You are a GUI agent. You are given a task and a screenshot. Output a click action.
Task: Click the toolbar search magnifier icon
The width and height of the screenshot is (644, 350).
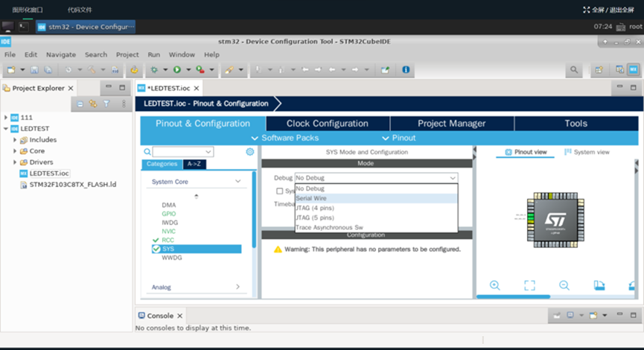(x=574, y=70)
